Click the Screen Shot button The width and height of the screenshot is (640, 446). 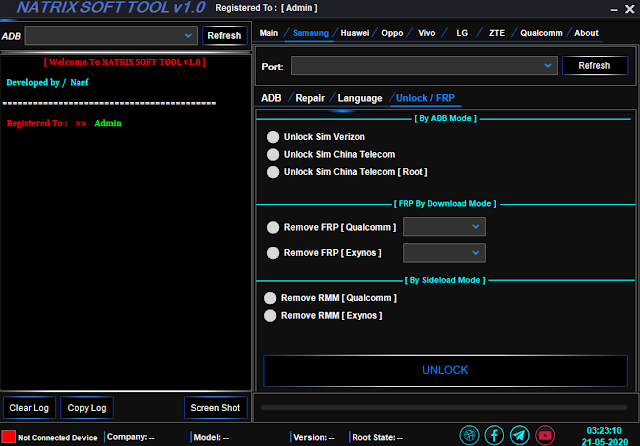coord(215,408)
